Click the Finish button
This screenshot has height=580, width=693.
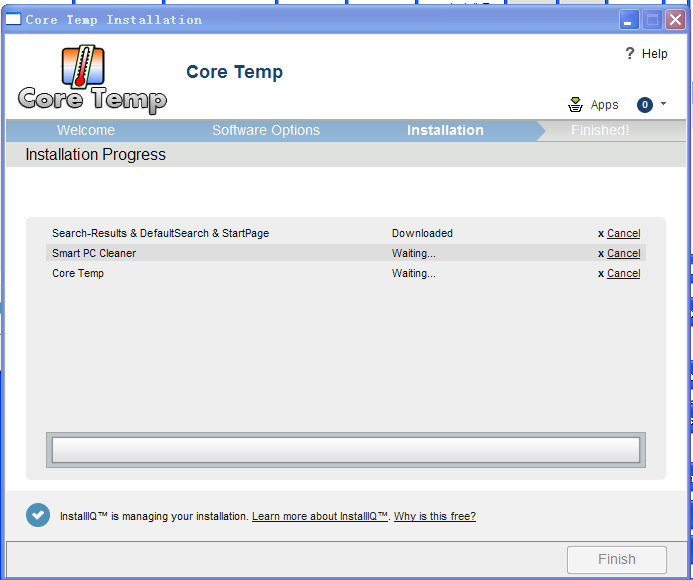[617, 559]
